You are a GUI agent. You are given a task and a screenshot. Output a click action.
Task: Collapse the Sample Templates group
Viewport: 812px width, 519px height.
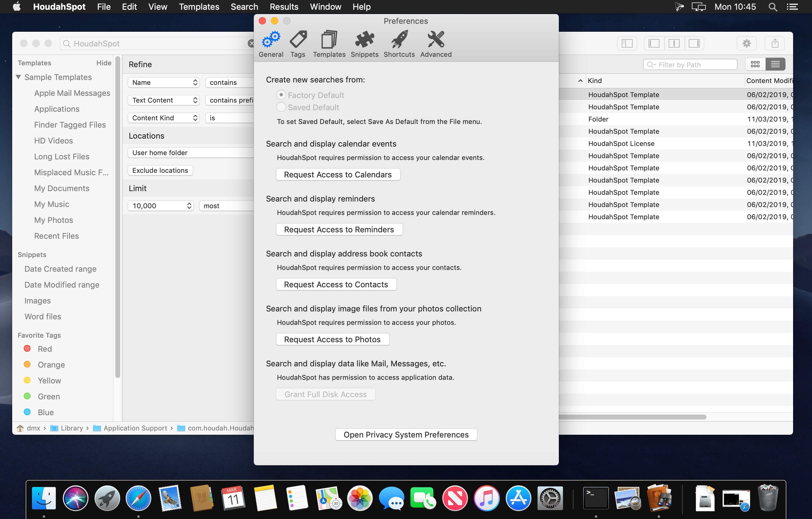point(18,77)
